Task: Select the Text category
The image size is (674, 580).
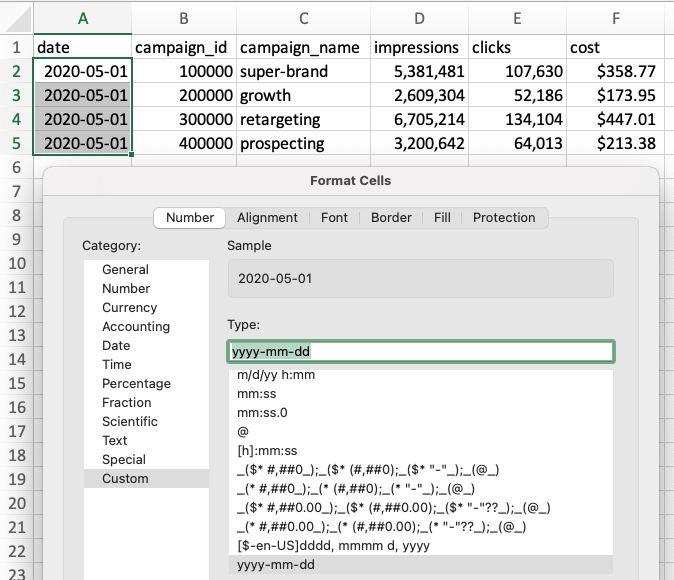Action: (115, 441)
